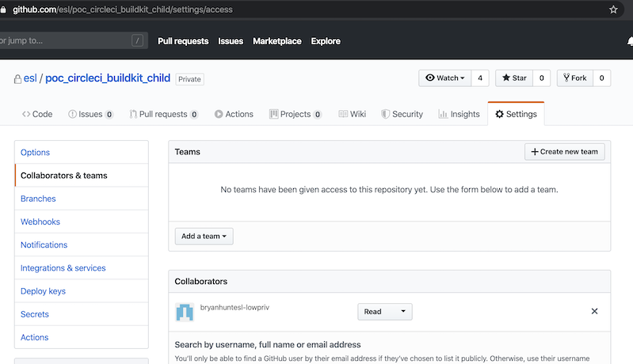Image resolution: width=633 pixels, height=364 pixels.
Task: Switch to the Issues repository tab
Action: [90, 114]
